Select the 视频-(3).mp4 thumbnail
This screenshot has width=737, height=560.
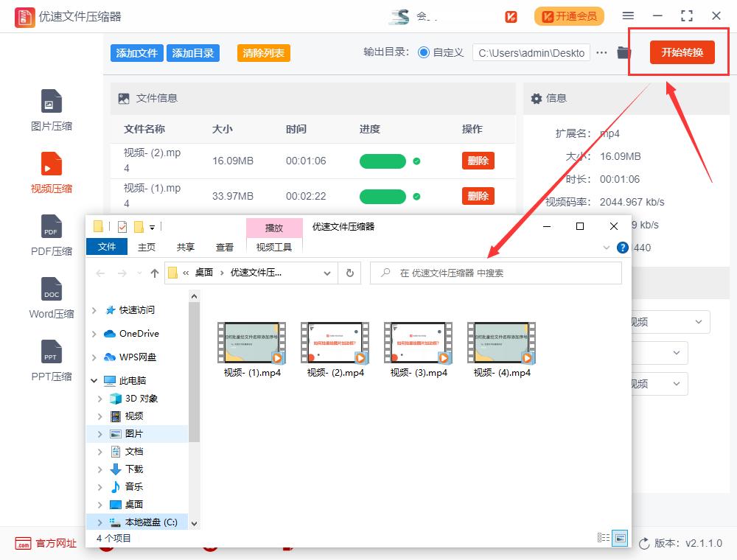418,344
